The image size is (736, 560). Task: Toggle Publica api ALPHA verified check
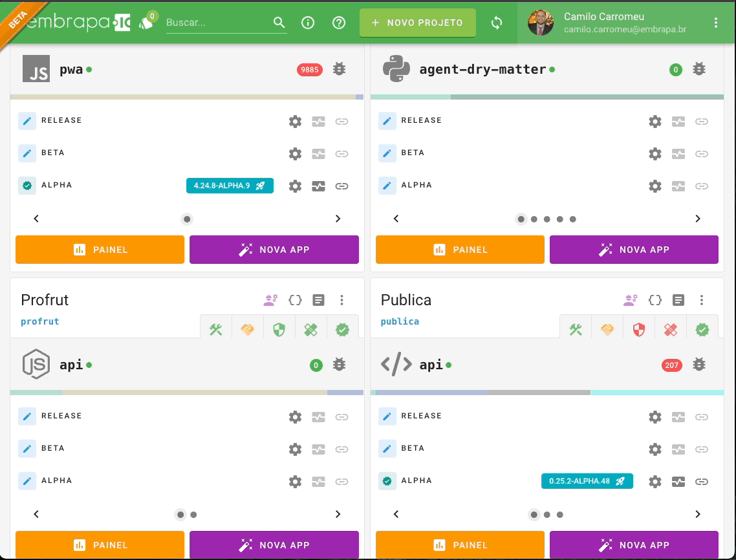point(387,481)
